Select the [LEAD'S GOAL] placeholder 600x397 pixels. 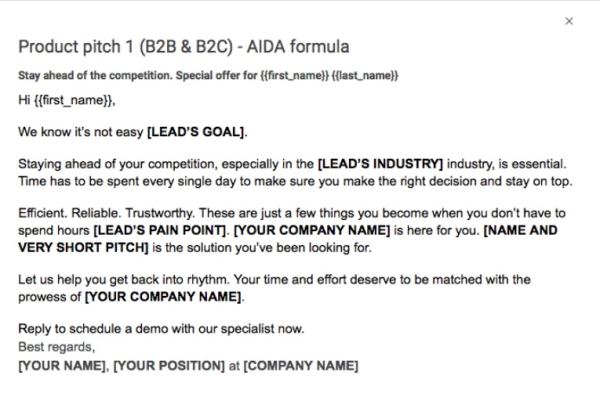196,132
